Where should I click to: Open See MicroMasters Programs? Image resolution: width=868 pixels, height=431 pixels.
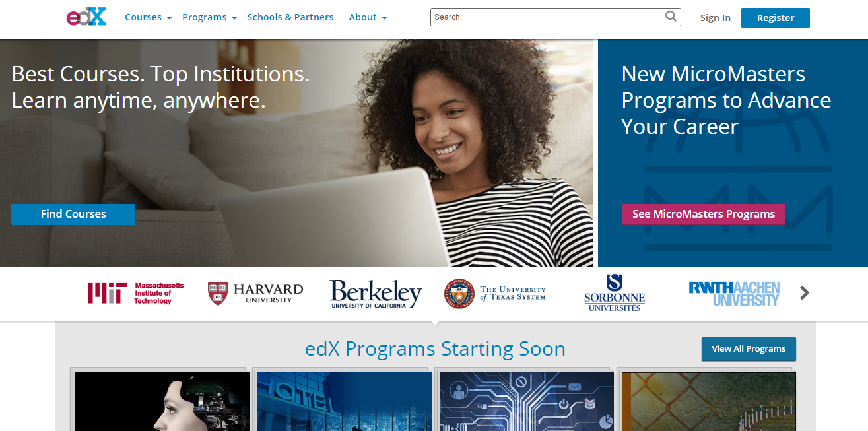point(704,215)
